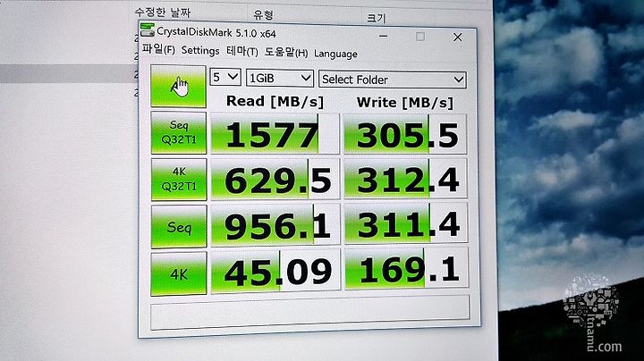Close the CrystalDiskMark window
Image resolution: width=644 pixels, height=361 pixels.
(x=458, y=38)
